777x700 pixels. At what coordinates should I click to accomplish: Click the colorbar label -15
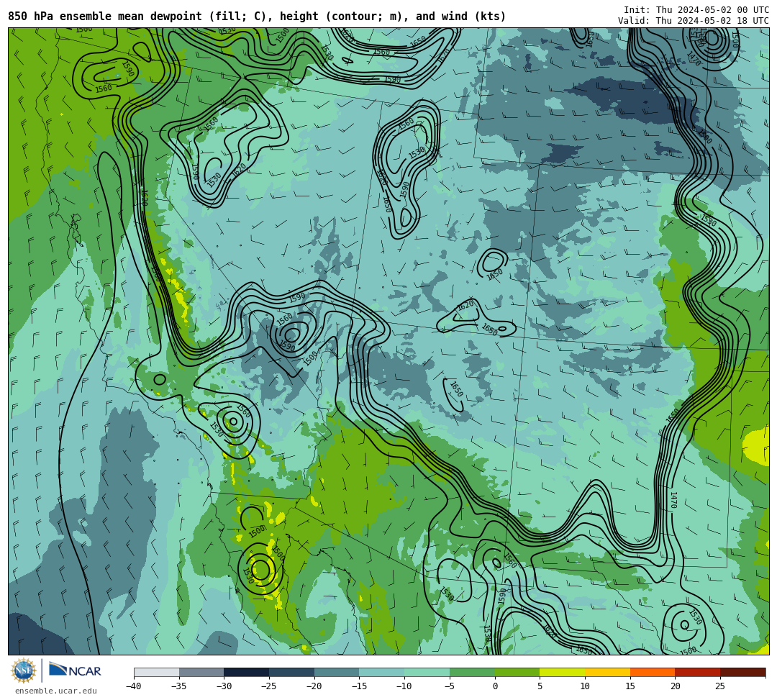[359, 686]
